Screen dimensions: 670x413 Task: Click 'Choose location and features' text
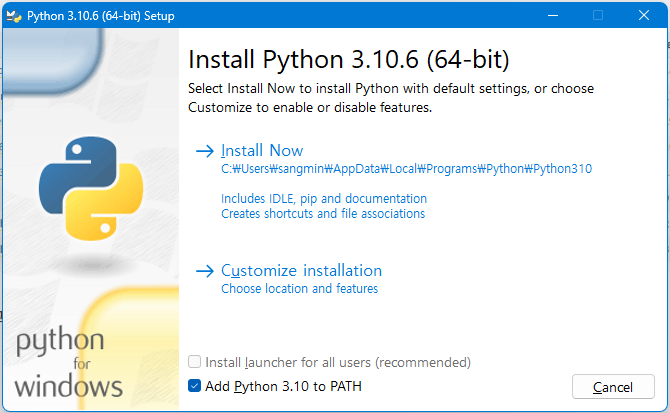tap(300, 289)
